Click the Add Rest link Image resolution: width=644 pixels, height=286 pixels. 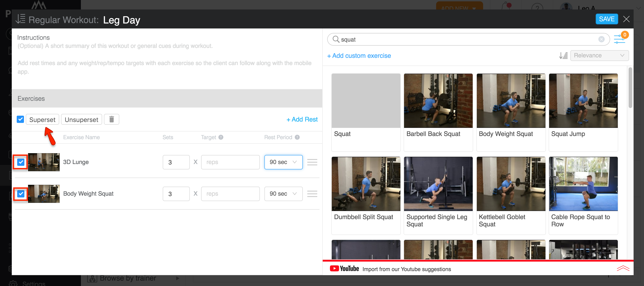302,120
